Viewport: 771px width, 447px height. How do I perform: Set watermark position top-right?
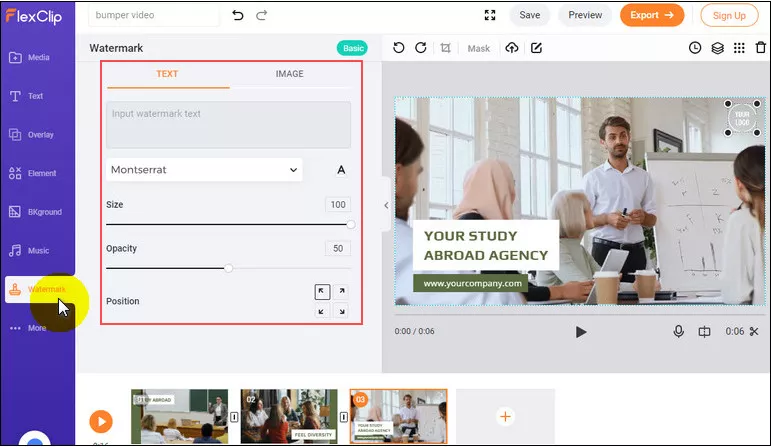point(342,292)
